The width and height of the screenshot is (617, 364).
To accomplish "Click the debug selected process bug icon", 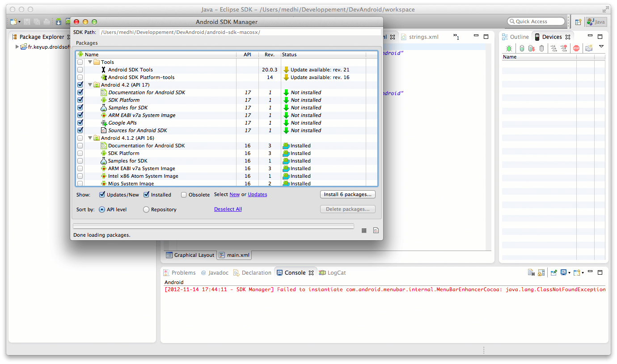I will click(509, 48).
